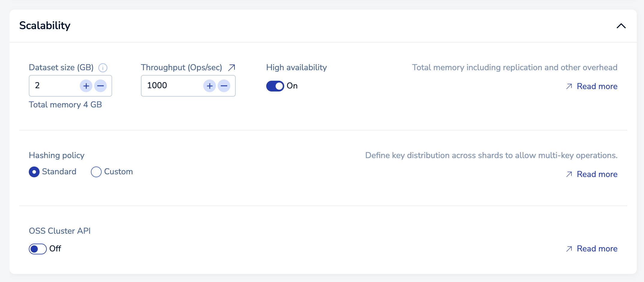Open Read more for total memory
The height and width of the screenshot is (282, 644).
click(597, 86)
